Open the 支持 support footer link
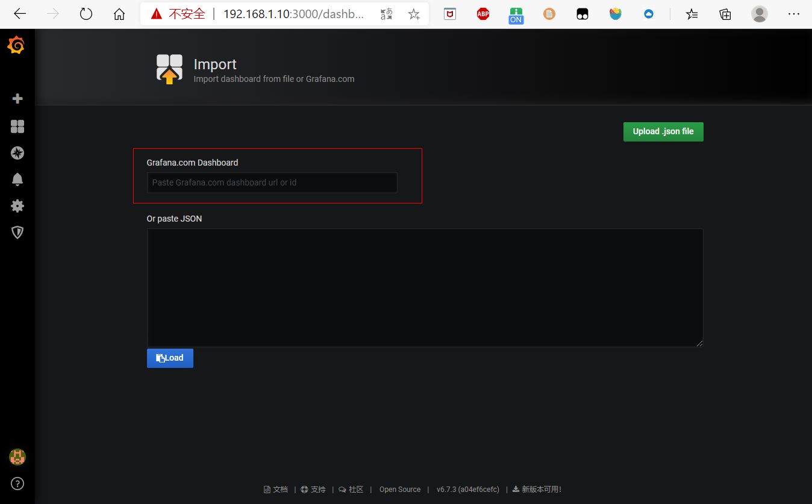The image size is (812, 504). click(x=313, y=490)
